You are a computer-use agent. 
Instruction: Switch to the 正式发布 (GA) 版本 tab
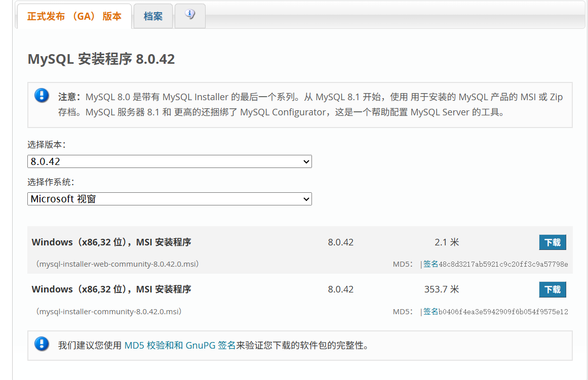74,16
